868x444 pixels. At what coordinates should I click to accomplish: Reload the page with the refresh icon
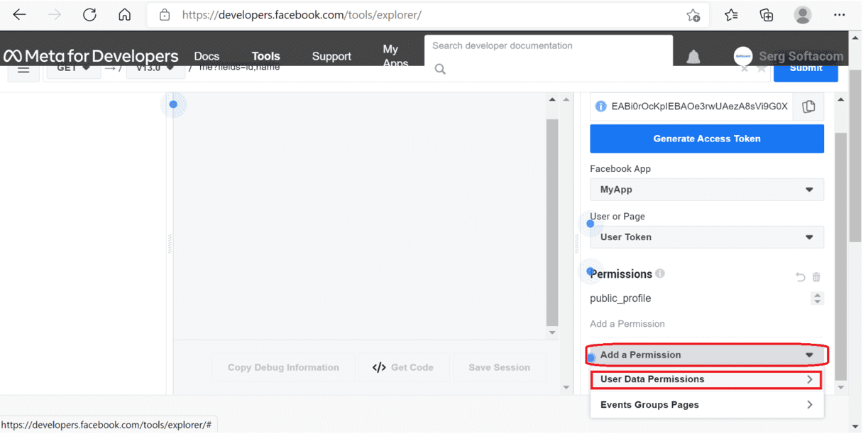tap(89, 14)
